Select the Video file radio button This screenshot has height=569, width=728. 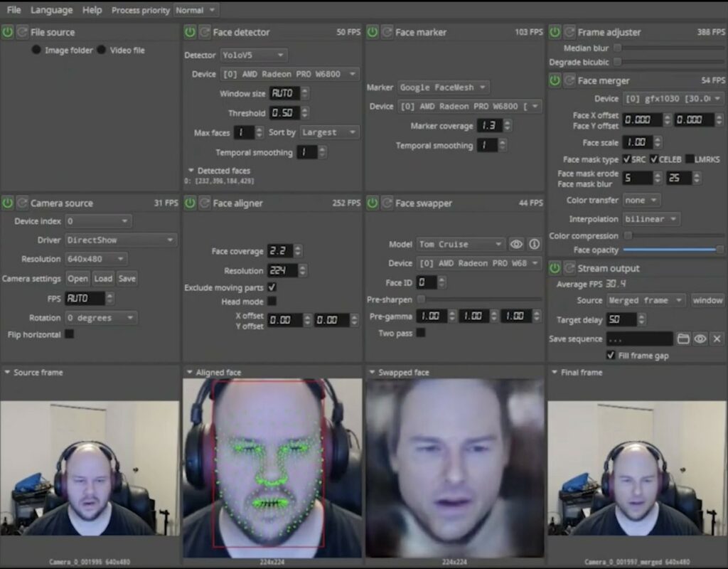pyautogui.click(x=101, y=50)
